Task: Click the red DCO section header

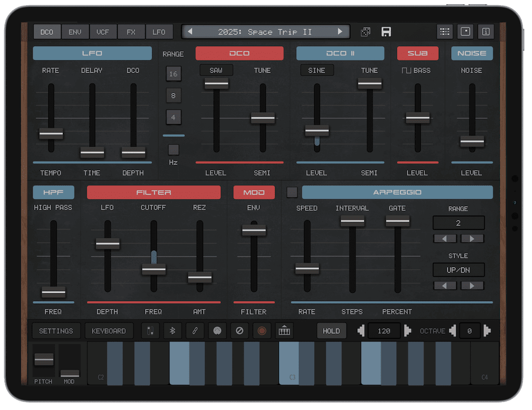Action: (239, 53)
